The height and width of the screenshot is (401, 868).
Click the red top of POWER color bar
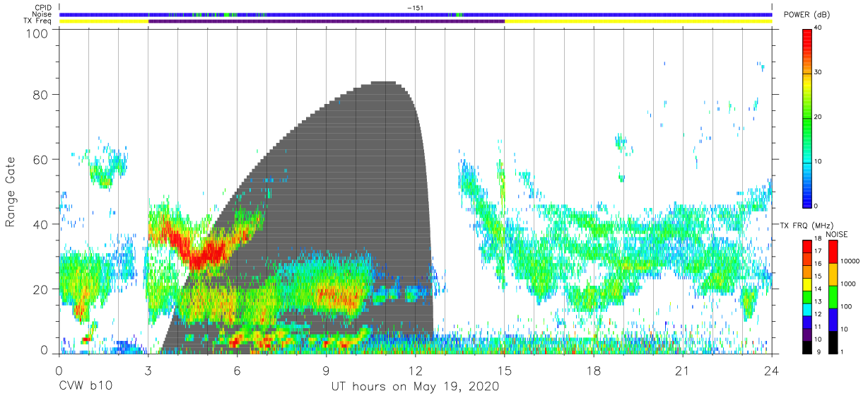coord(807,39)
